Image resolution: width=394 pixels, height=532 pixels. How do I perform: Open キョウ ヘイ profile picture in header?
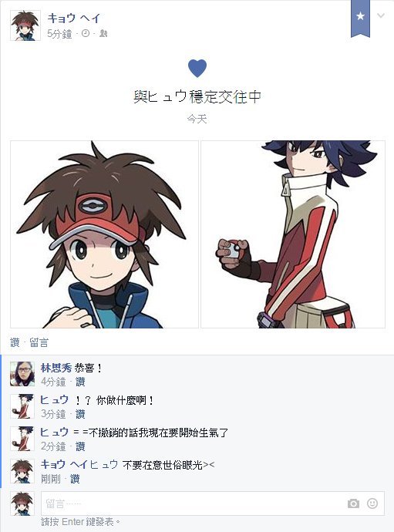[x=25, y=25]
